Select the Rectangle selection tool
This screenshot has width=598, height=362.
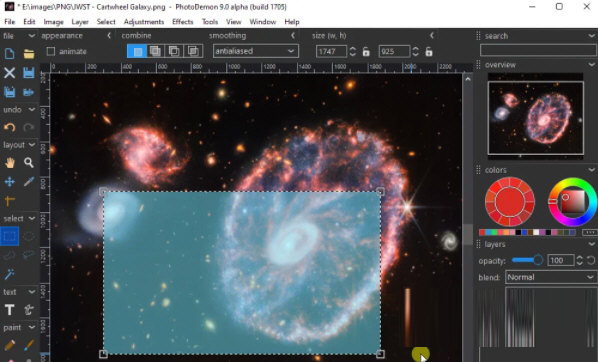10,236
